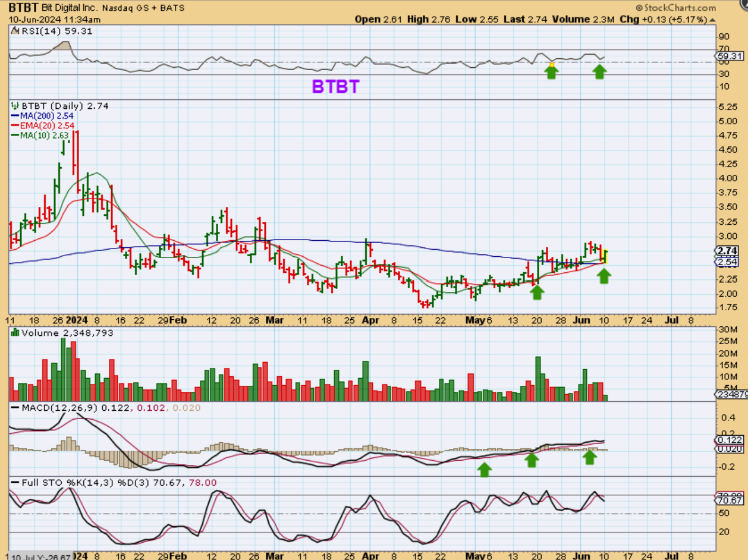748x560 pixels.
Task: Click the bar icon beside Volume 2,348,793
Action: pos(15,333)
